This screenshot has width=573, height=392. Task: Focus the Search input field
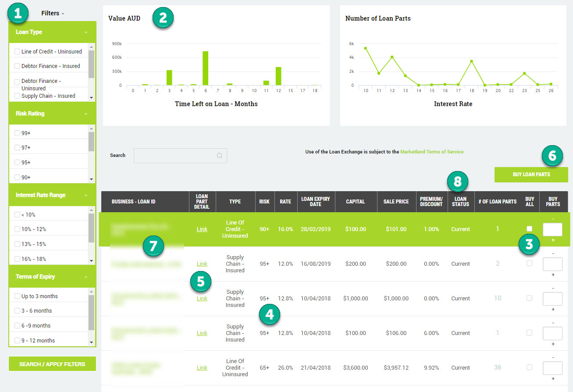[180, 156]
